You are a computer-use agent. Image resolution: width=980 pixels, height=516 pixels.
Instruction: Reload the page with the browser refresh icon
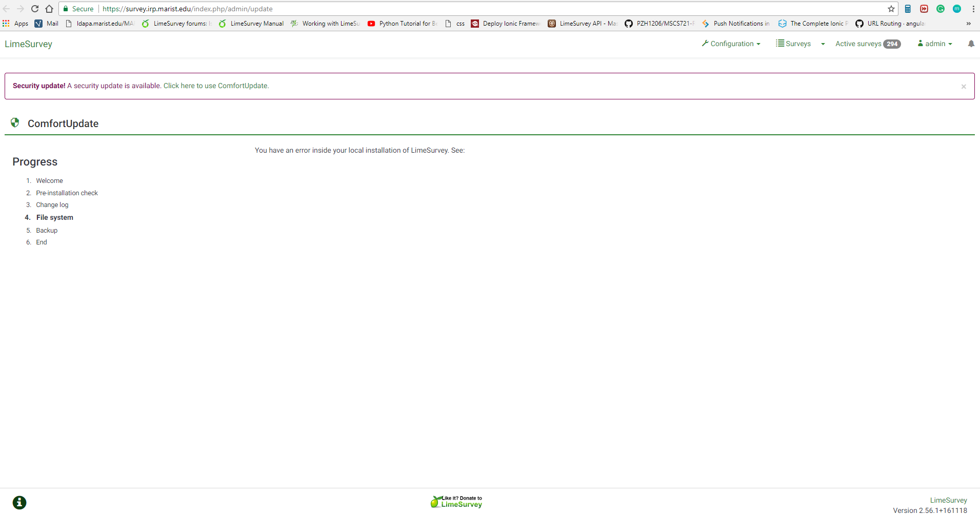35,9
